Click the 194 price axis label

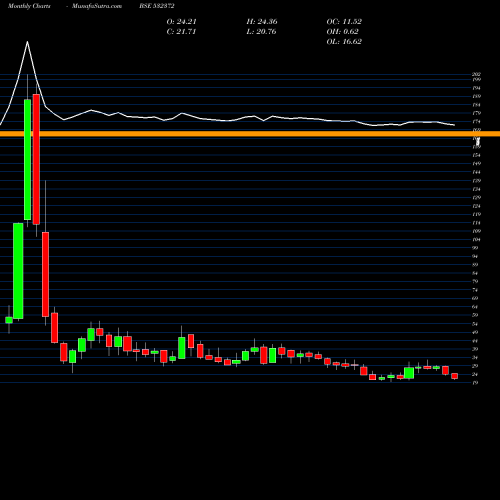477,88
